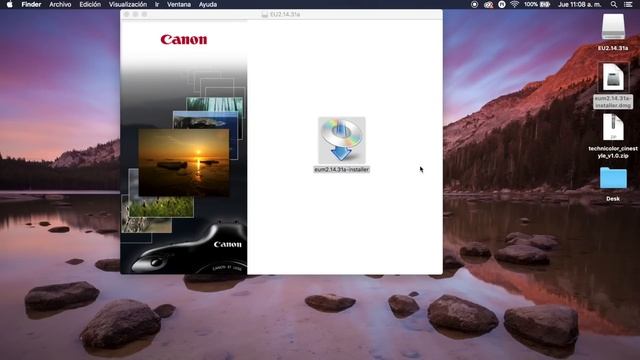Screen dimensions: 640x360
Task: Maximize the EU2.14.31a window
Action: tap(144, 14)
